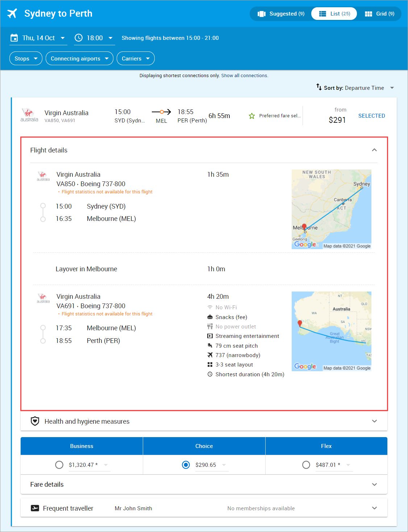Image resolution: width=408 pixels, height=532 pixels.
Task: Open the Flex $487.01 price dropdown arrow
Action: pos(348,465)
